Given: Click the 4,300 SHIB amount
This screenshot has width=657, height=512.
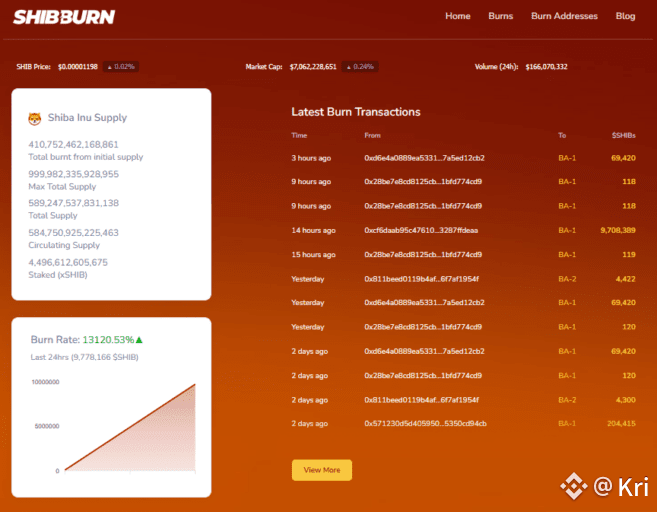Looking at the screenshot, I should (x=626, y=400).
